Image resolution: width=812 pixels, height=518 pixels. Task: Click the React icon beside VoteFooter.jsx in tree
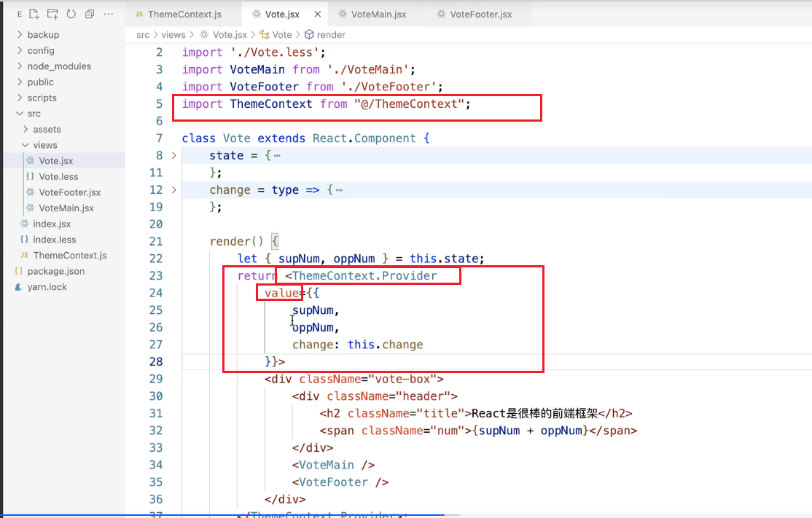tap(30, 192)
